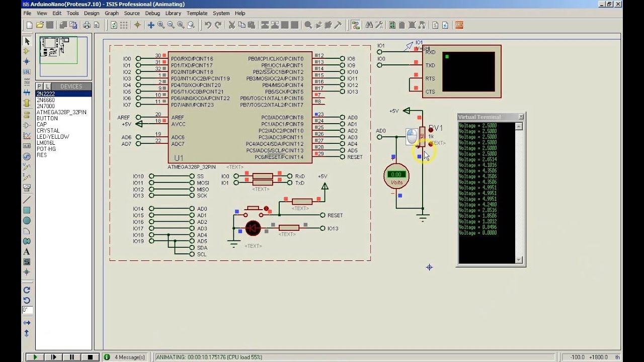This screenshot has width=644, height=362.
Task: Click the Step simulation button
Action: [x=54, y=357]
